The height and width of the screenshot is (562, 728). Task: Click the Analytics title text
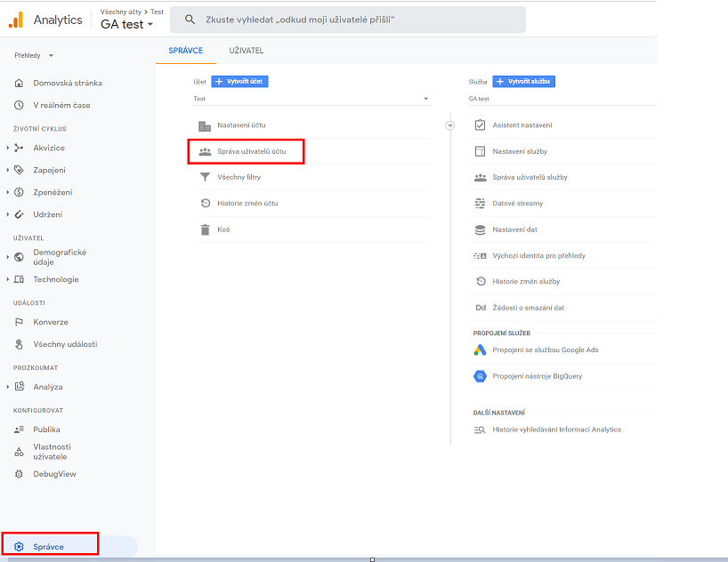pos(58,20)
